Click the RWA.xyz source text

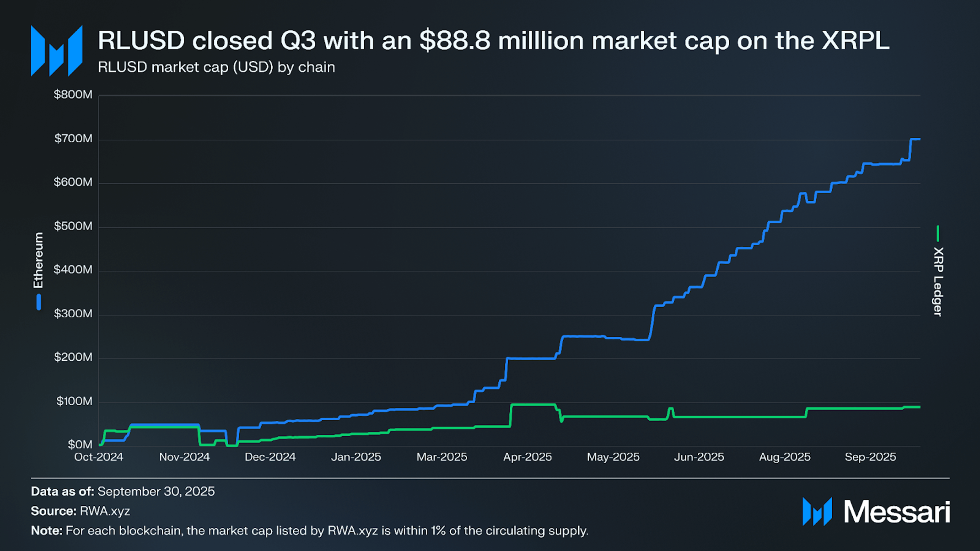click(x=105, y=511)
